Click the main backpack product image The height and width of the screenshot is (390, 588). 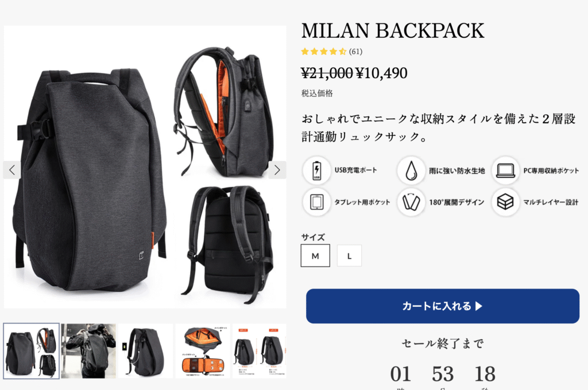coord(145,167)
